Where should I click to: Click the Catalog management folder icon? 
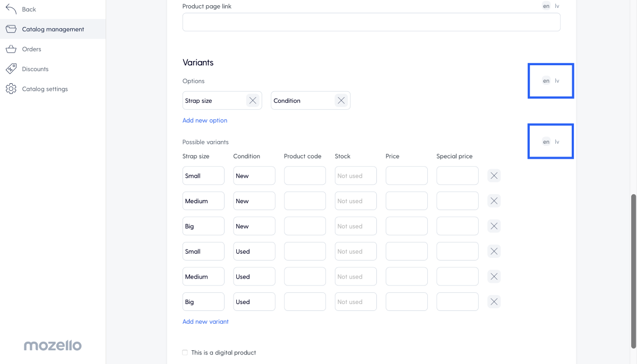pos(11,29)
